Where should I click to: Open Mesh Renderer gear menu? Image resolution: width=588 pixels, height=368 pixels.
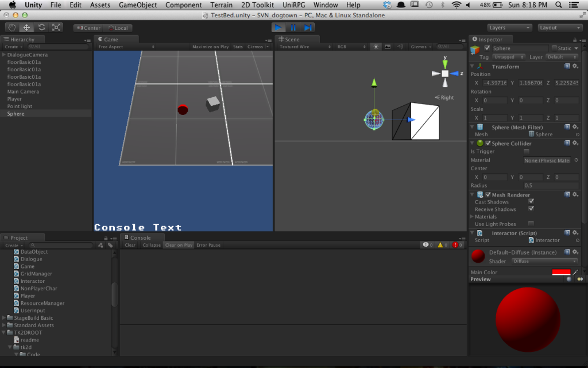pyautogui.click(x=575, y=194)
